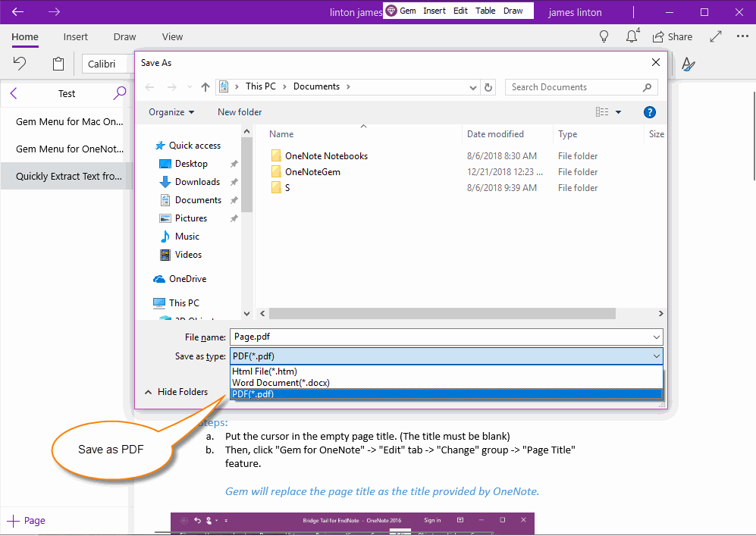Go back from the Test section
The image size is (756, 536).
point(14,93)
